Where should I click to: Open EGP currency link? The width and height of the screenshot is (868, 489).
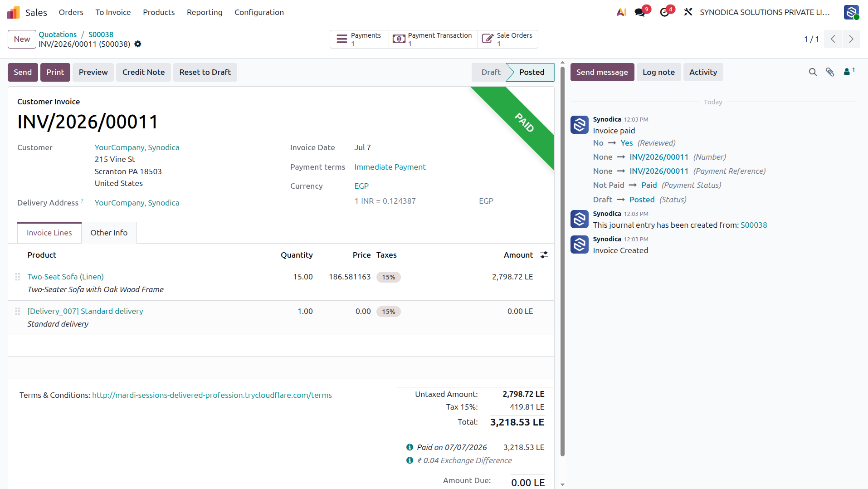(361, 186)
